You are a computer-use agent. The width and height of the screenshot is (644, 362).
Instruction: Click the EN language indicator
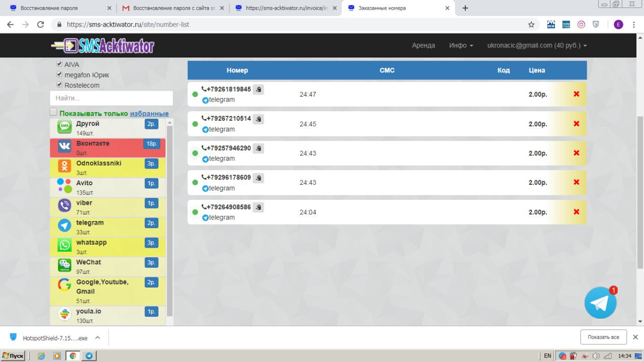547,355
